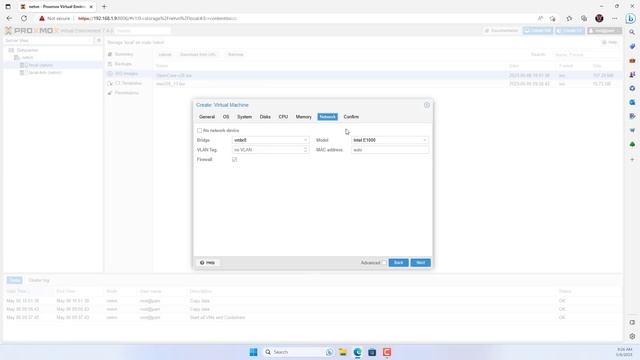Click the MAC address input field
The width and height of the screenshot is (640, 360).
point(390,150)
